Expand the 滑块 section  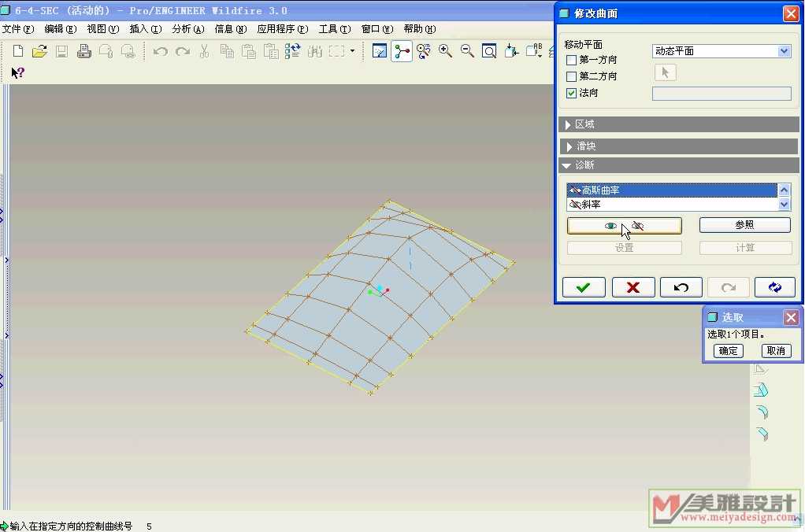tap(679, 146)
